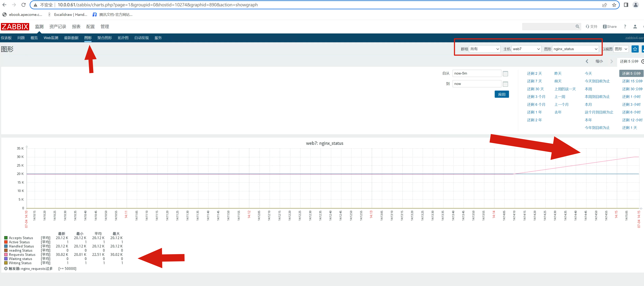Click into the 自从 input containing now-5m

(x=477, y=73)
